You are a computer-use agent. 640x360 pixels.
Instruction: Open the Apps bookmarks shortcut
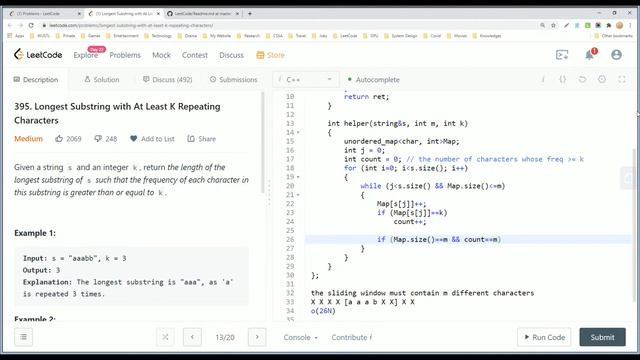pyautogui.click(x=16, y=36)
